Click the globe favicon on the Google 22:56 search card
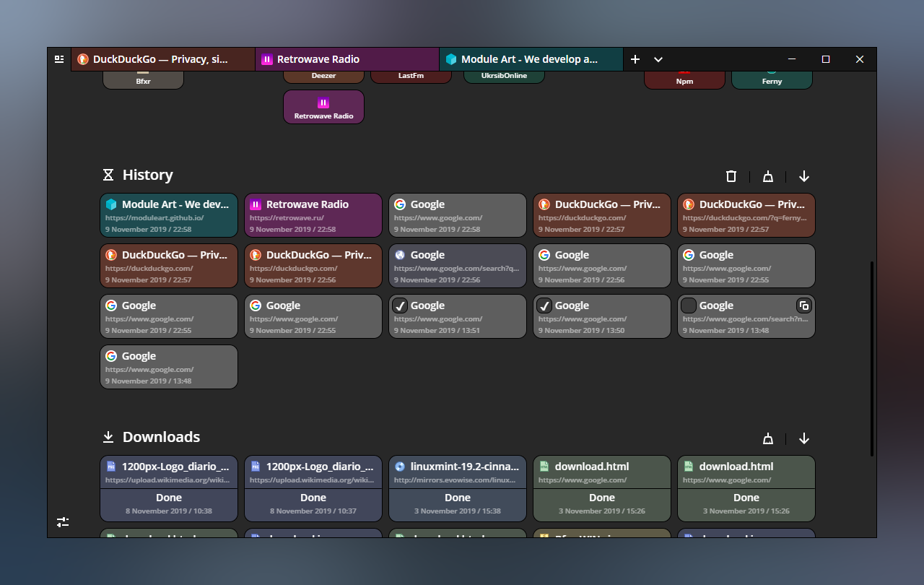The width and height of the screenshot is (924, 585). tap(400, 255)
